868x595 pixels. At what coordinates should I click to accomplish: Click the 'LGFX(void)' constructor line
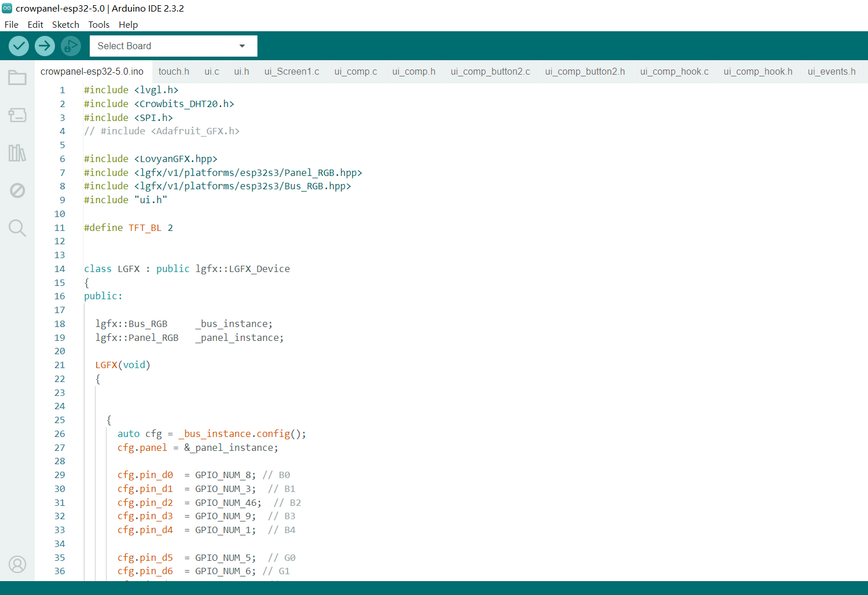[x=123, y=365]
